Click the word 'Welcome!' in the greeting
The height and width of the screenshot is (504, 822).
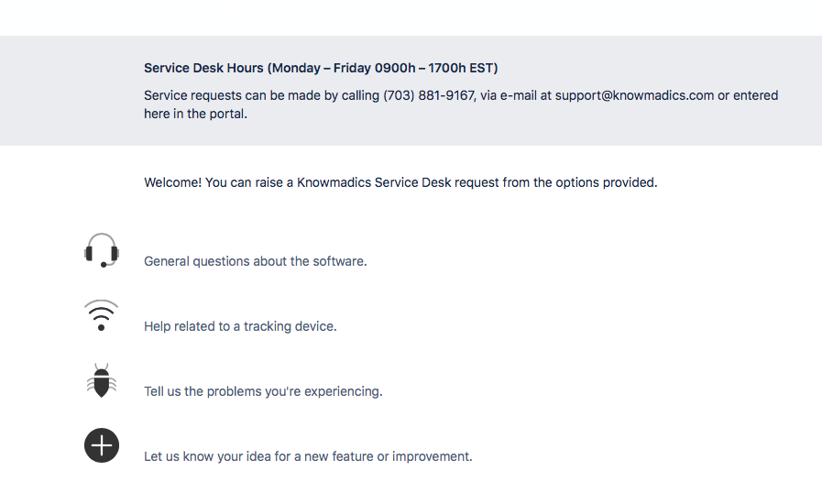172,182
